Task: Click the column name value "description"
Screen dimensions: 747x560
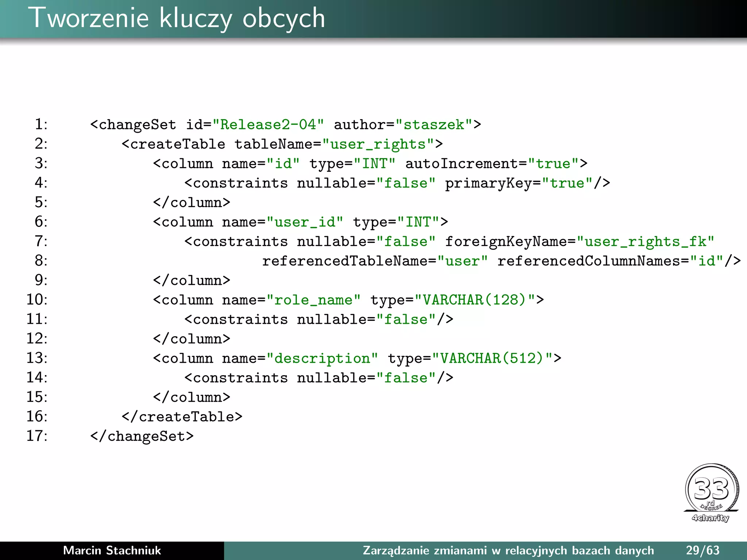Action: 322,358
